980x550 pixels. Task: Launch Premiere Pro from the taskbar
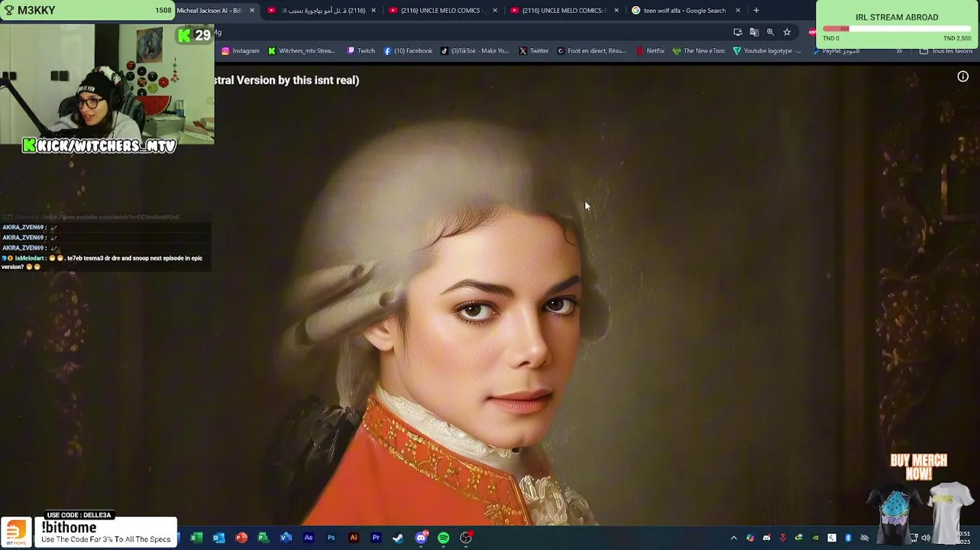(x=376, y=538)
